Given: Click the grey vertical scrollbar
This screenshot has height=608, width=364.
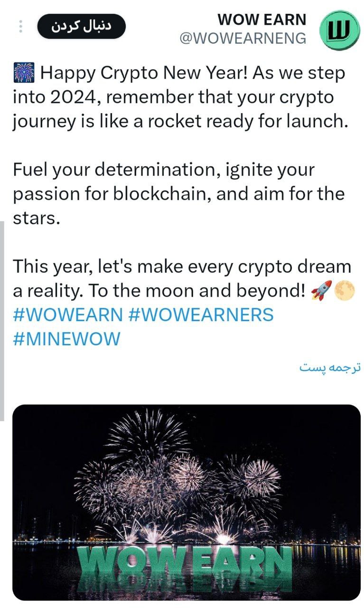Looking at the screenshot, I should [x=2, y=321].
